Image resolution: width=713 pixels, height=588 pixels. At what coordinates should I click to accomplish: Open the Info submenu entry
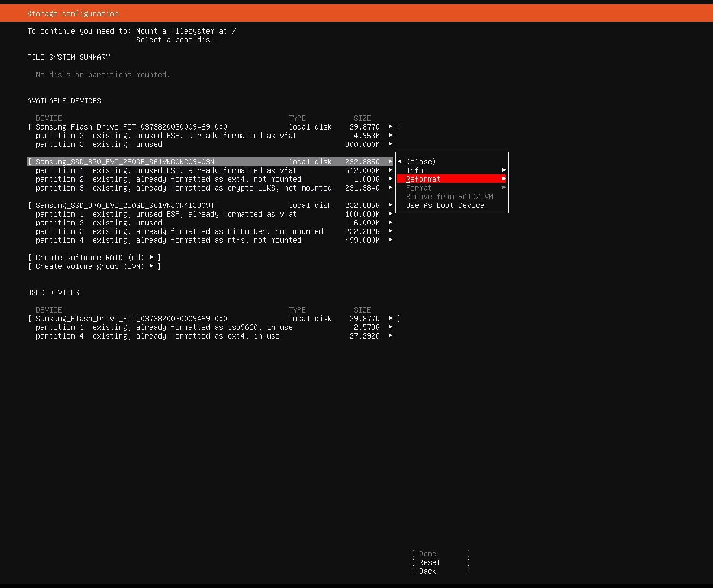(x=452, y=170)
